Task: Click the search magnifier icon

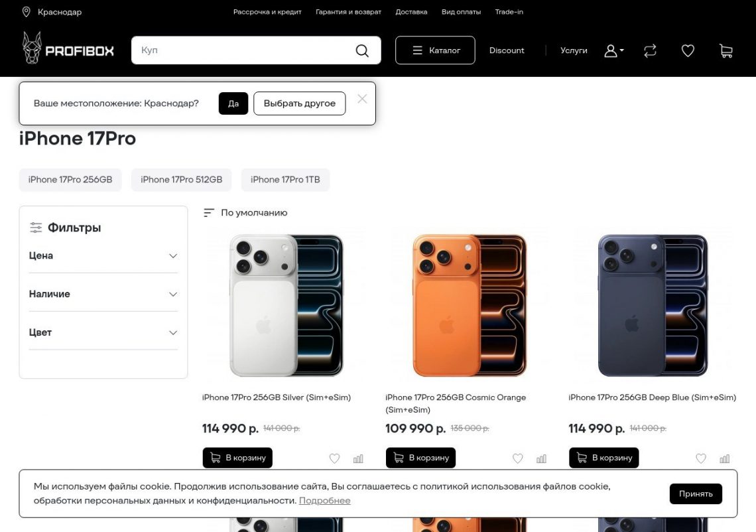Action: coord(362,51)
